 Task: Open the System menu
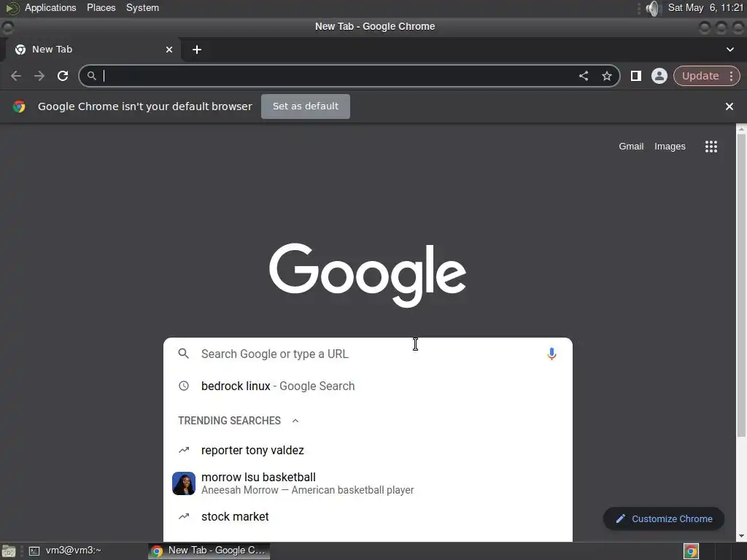click(142, 7)
